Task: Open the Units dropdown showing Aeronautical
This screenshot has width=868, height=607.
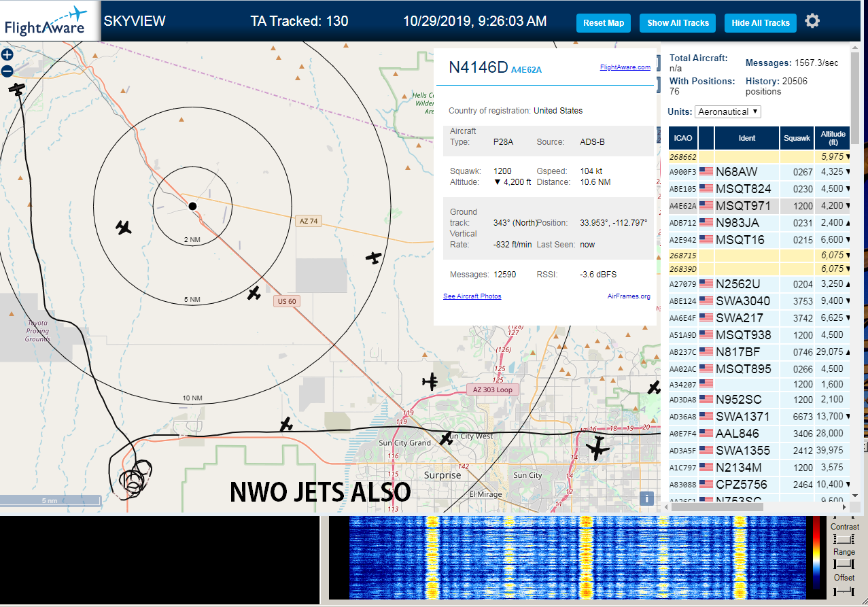Action: [x=728, y=111]
